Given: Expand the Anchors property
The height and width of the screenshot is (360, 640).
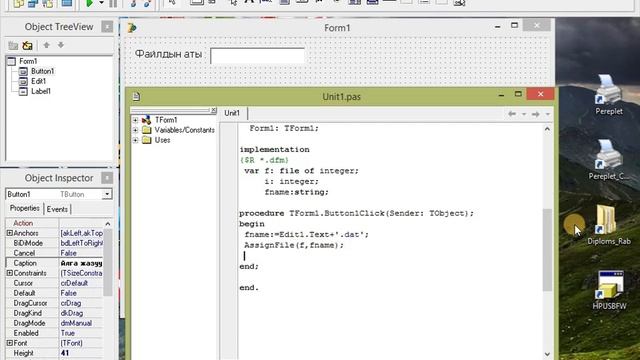Looking at the screenshot, I should (9, 233).
